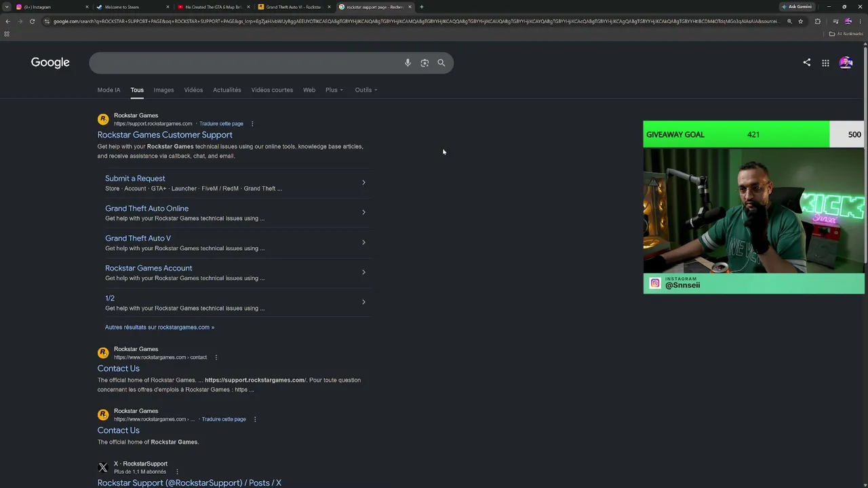Image resolution: width=868 pixels, height=488 pixels.
Task: Open options for the X RockstarSupport result
Action: click(x=177, y=472)
